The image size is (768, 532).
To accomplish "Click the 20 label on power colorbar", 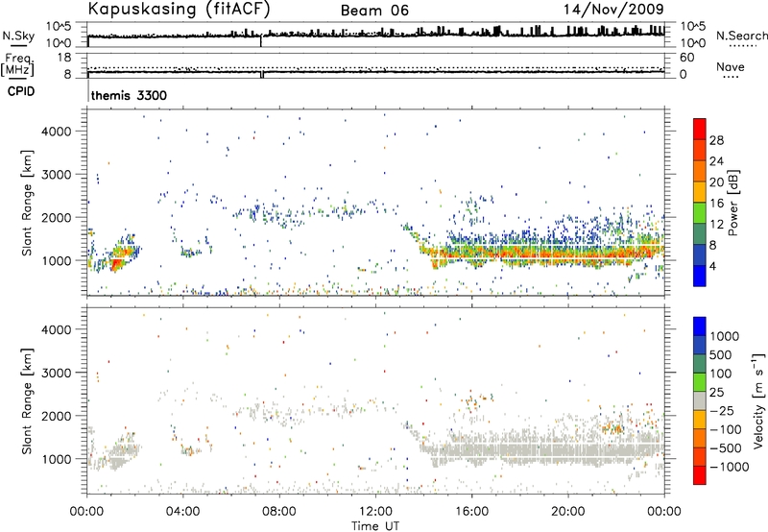I will pos(716,182).
